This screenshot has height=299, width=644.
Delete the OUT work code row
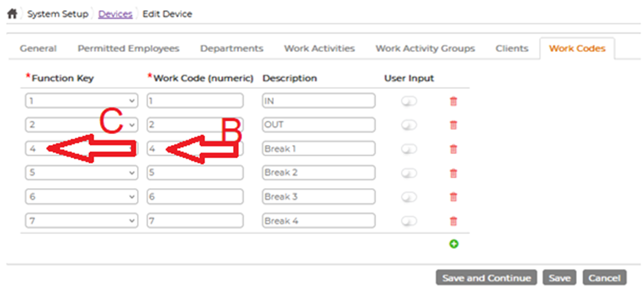coord(454,125)
